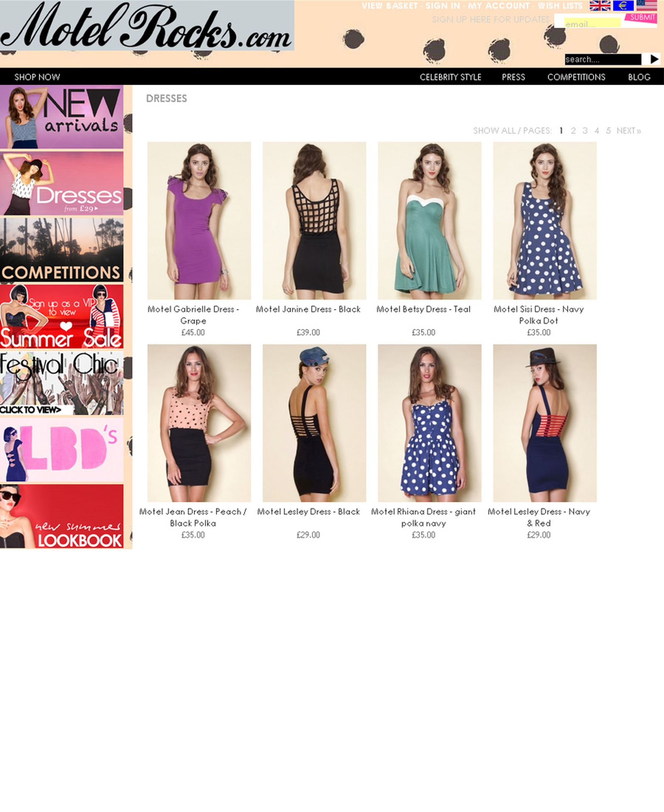
Task: Open the MotelRocks.com logo homepage
Action: (146, 26)
